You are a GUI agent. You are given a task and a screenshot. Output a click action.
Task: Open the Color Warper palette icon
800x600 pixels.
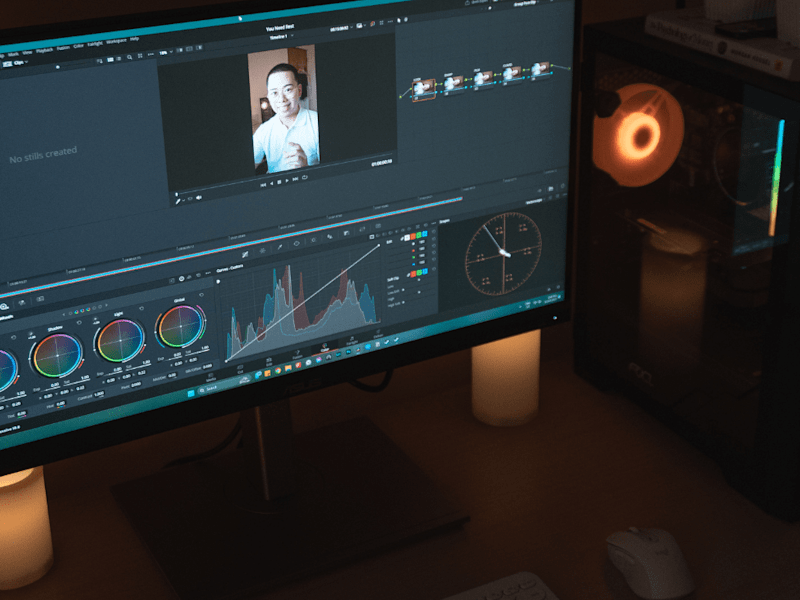coord(262,251)
